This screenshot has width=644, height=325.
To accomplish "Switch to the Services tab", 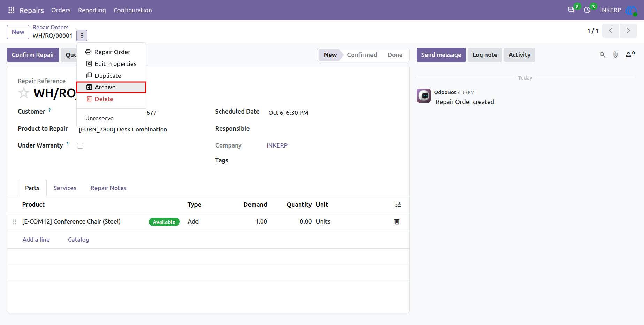I will coord(65,188).
